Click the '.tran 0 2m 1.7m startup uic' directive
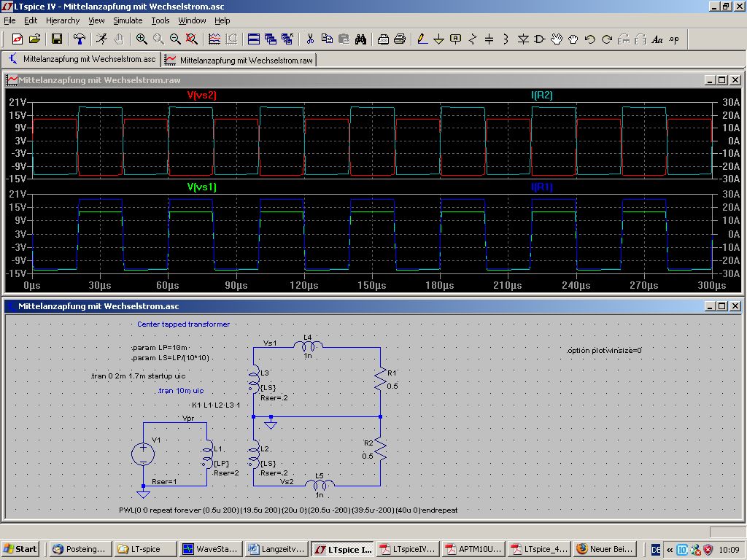This screenshot has width=747, height=560. click(138, 376)
